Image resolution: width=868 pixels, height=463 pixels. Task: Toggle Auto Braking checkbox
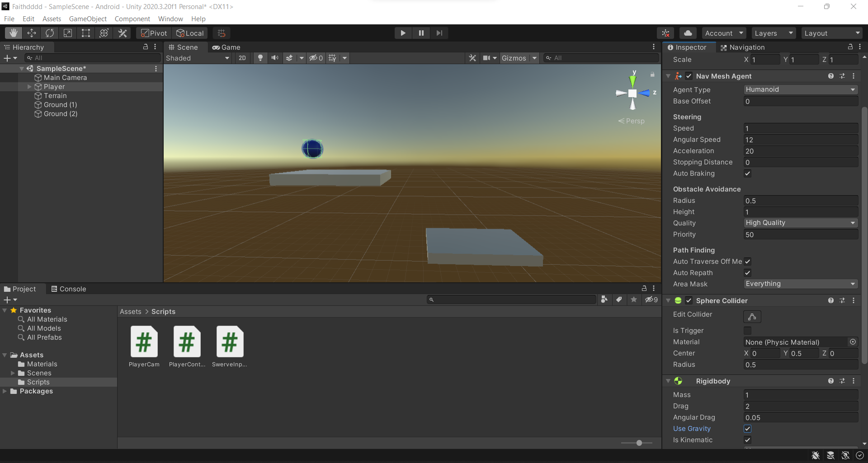pos(748,173)
